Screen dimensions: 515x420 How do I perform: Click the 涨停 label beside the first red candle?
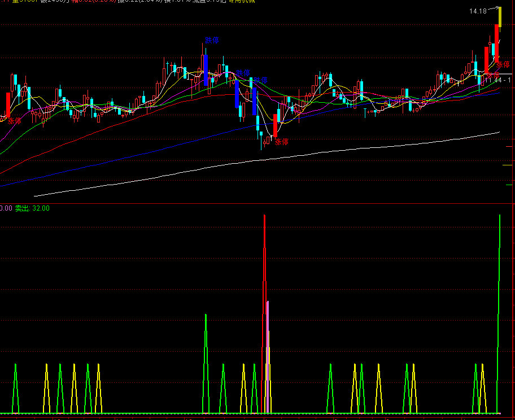click(x=15, y=121)
